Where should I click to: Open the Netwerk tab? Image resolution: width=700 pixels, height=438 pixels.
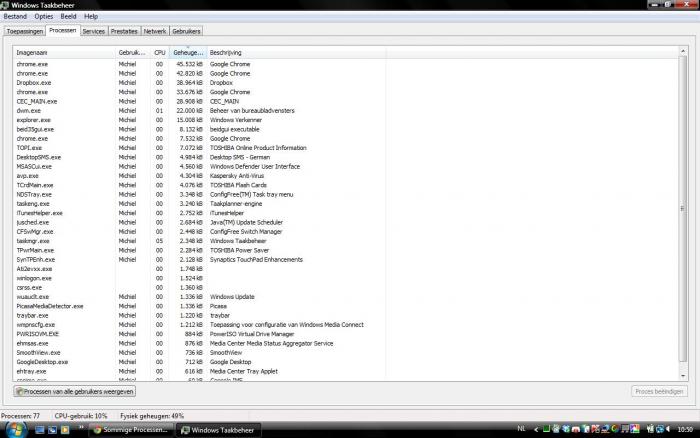tap(155, 31)
